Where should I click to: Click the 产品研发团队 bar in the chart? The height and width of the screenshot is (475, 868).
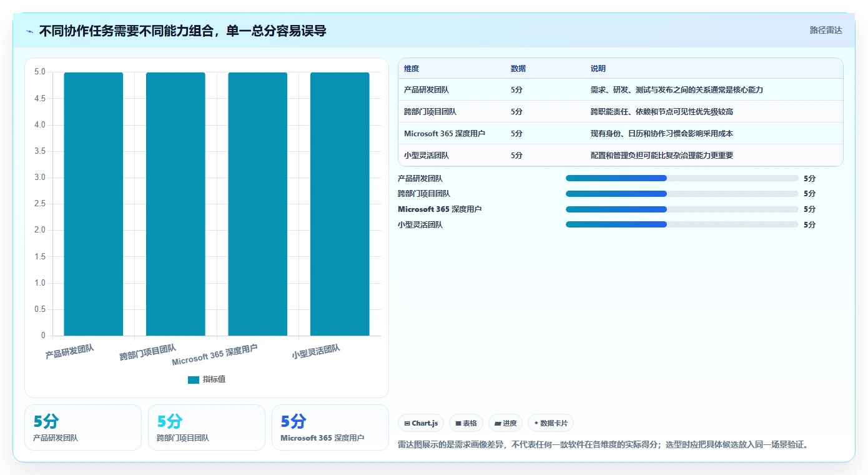(x=94, y=204)
